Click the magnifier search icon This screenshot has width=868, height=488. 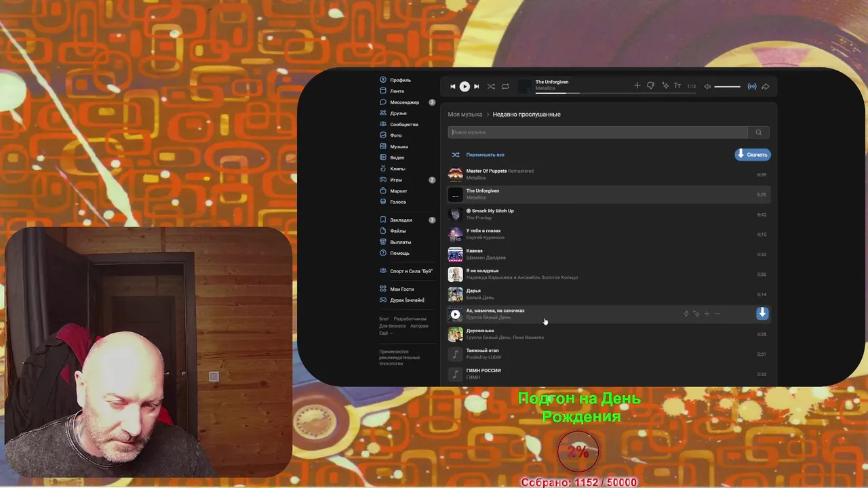(759, 132)
